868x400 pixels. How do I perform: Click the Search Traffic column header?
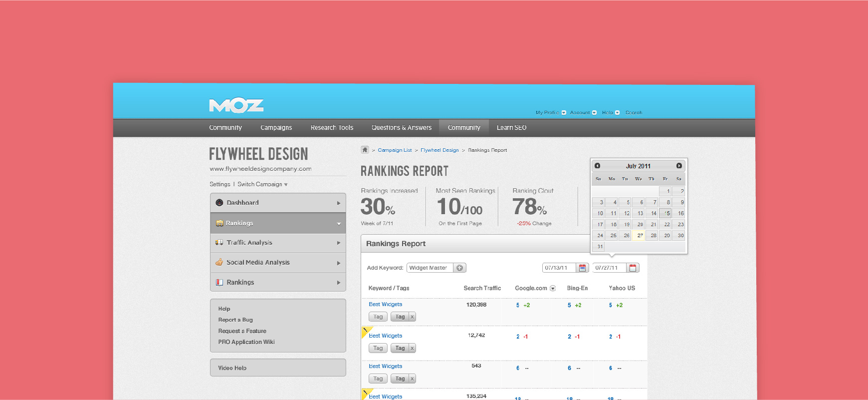coord(482,288)
